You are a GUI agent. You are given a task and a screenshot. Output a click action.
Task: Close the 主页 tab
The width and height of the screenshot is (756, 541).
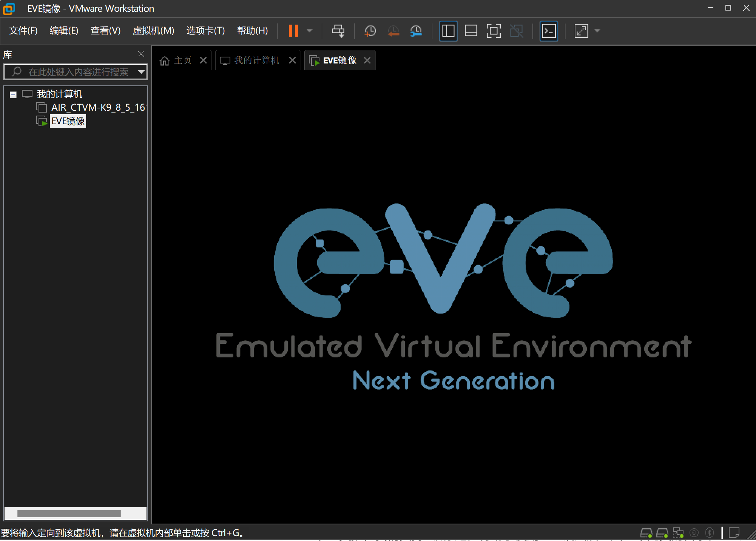pos(203,60)
